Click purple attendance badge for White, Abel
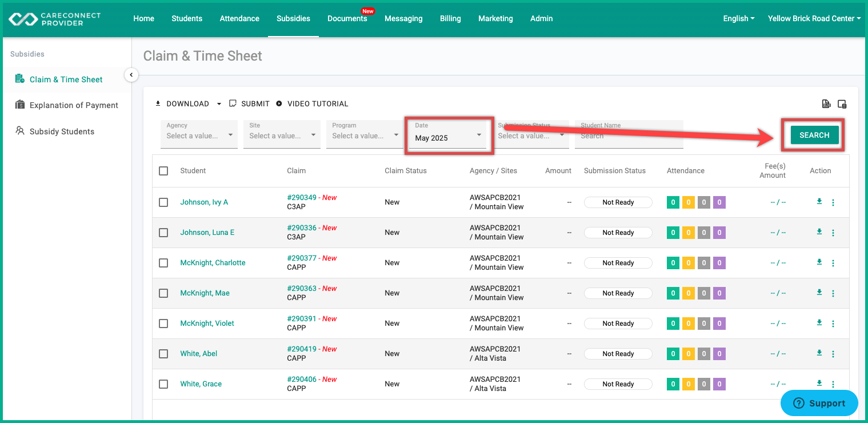The width and height of the screenshot is (868, 423). tap(719, 354)
